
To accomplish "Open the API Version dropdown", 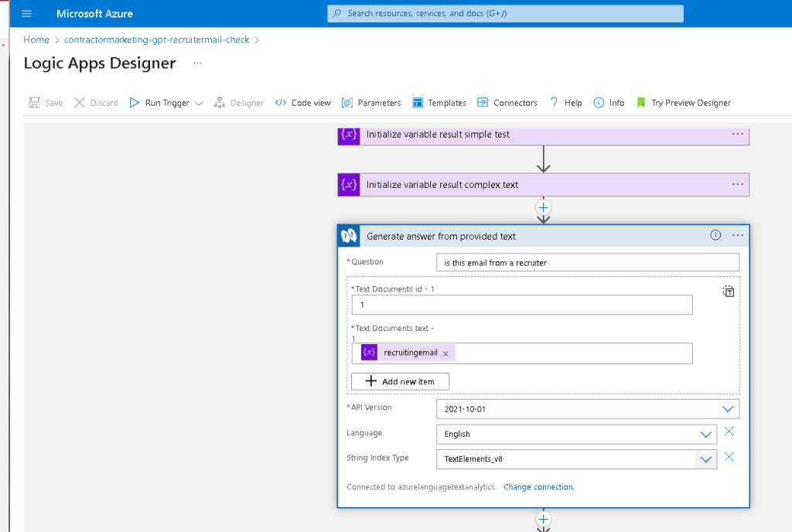I will click(588, 409).
